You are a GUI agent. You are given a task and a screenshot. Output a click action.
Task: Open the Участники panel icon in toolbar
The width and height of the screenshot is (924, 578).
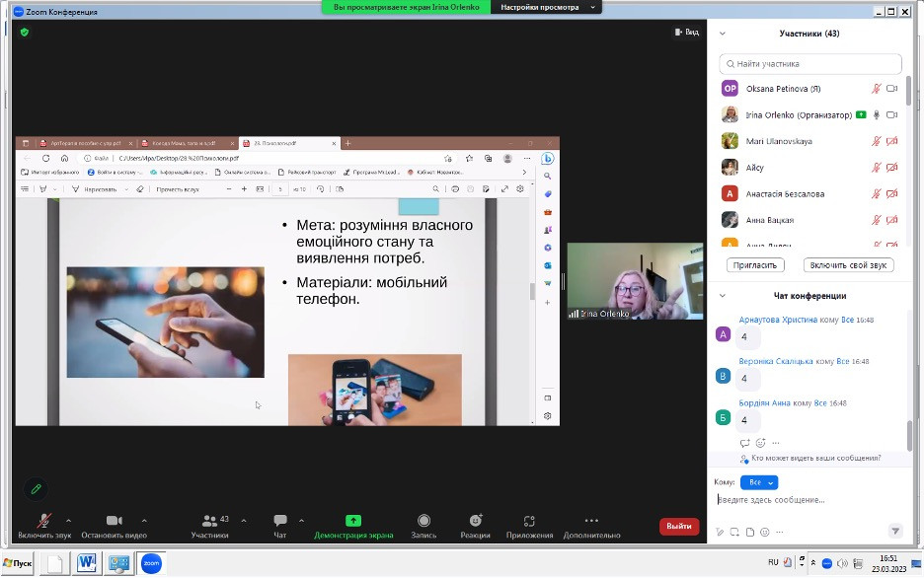[210, 521]
